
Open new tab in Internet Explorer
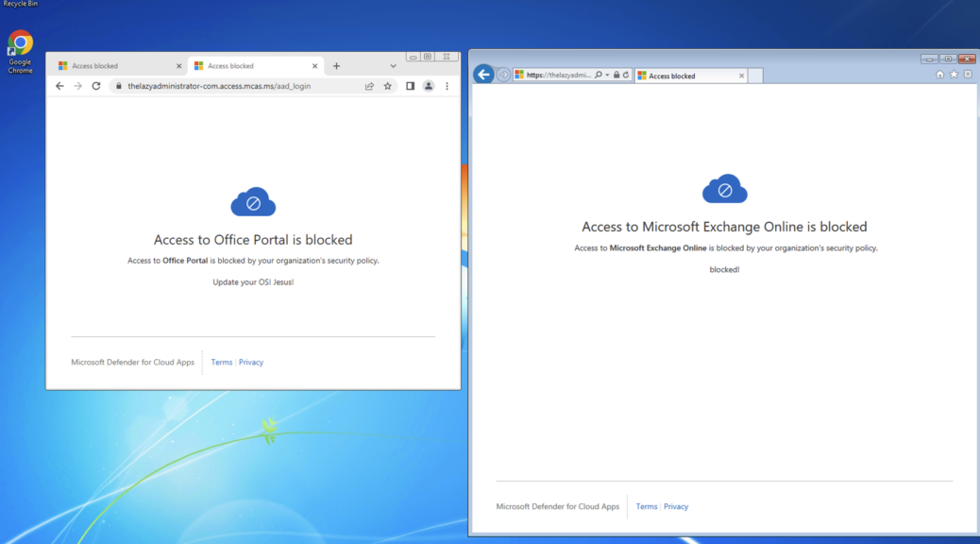[x=755, y=76]
